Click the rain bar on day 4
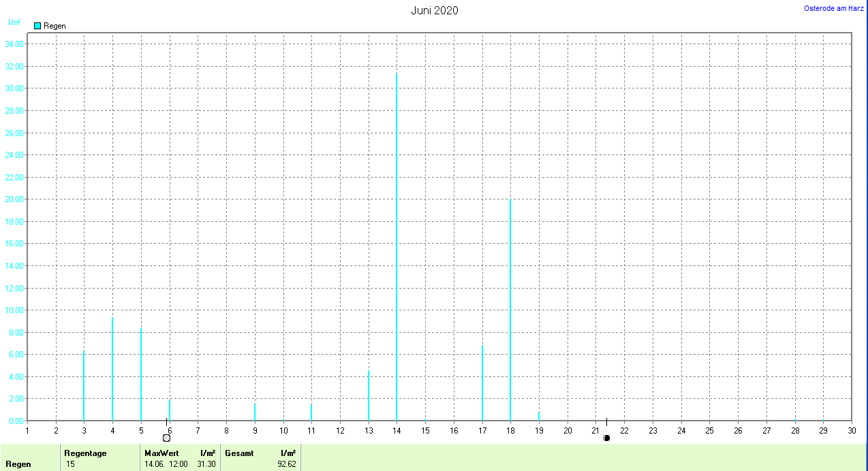The width and height of the screenshot is (868, 471). pos(112,369)
